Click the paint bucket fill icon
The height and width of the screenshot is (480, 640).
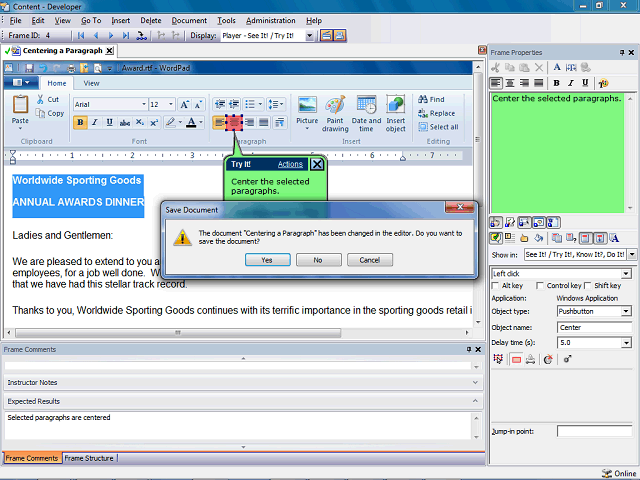pos(539,238)
